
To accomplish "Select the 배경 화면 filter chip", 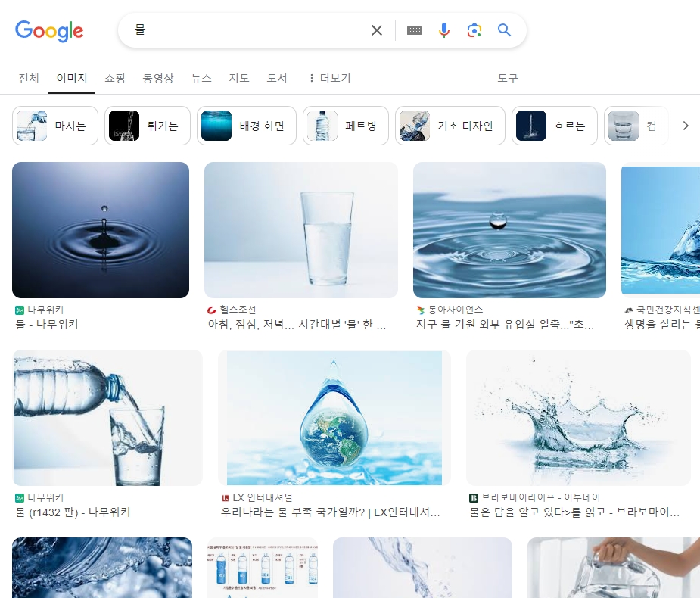I will pyautogui.click(x=247, y=126).
